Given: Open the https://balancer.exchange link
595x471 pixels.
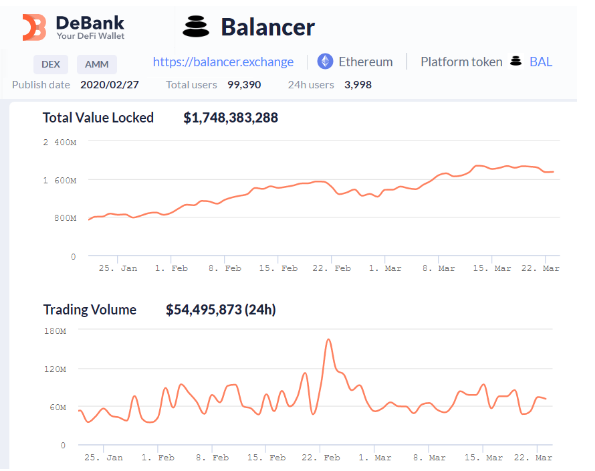Looking at the screenshot, I should click(223, 62).
